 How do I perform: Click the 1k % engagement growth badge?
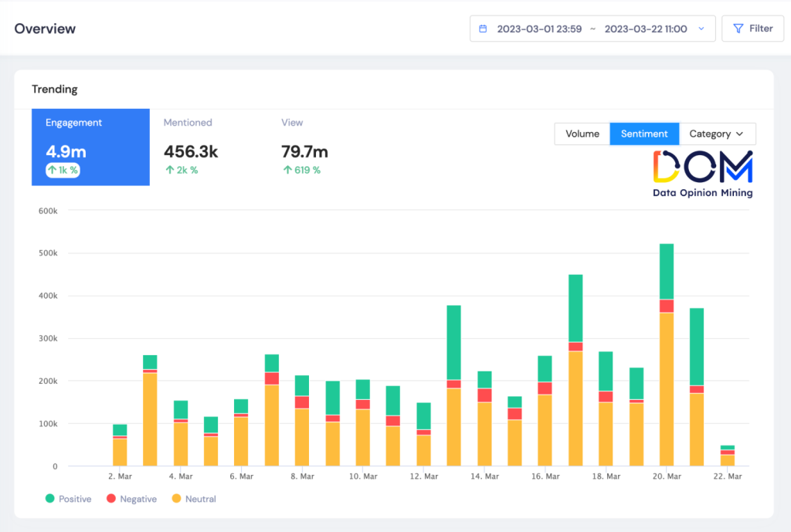coord(63,170)
